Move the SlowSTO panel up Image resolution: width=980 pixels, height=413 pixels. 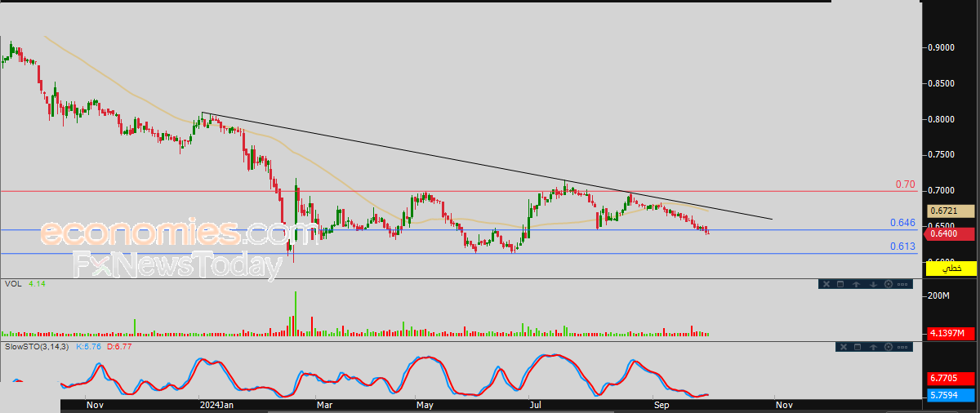click(x=873, y=347)
